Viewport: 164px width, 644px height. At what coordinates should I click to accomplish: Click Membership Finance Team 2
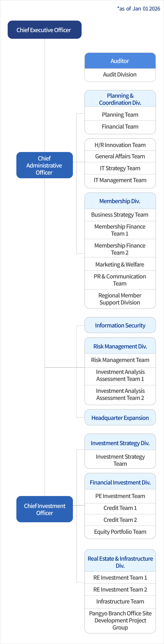pyautogui.click(x=120, y=249)
